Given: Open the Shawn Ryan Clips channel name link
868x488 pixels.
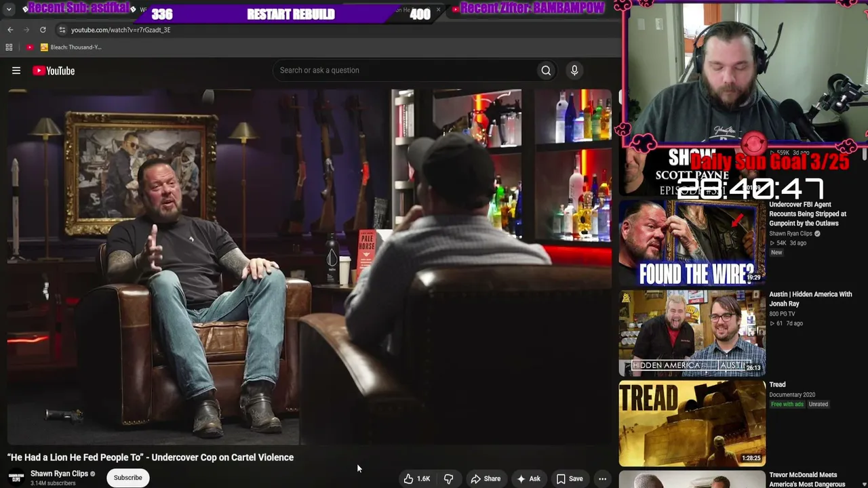Looking at the screenshot, I should 59,474.
